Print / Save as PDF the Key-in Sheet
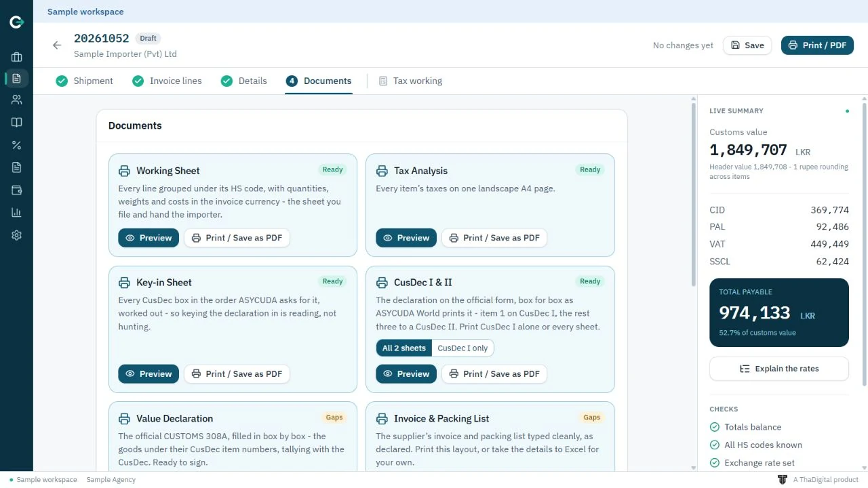The image size is (868, 488). pyautogui.click(x=237, y=374)
